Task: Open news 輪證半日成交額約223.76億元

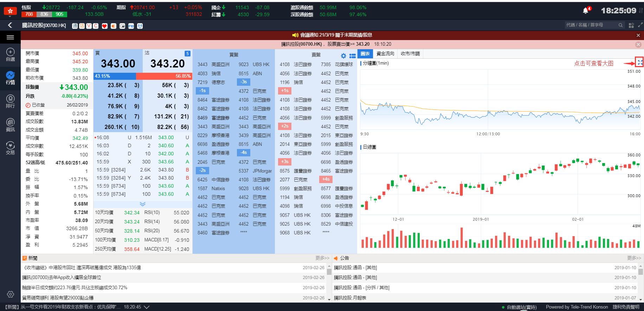Action: 75,287
